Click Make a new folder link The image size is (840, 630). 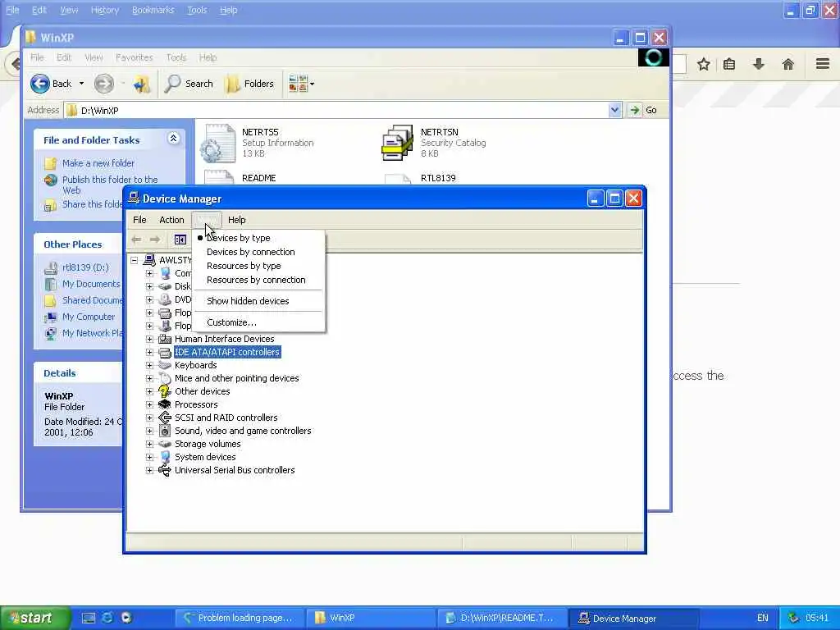(x=98, y=163)
